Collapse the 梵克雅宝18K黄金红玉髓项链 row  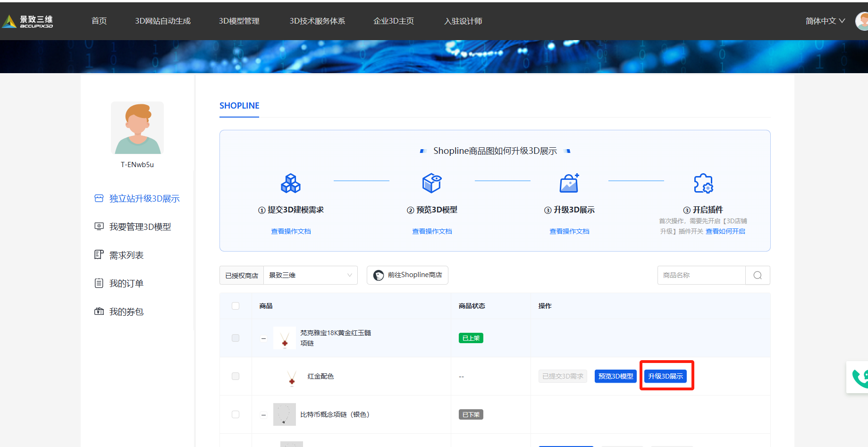tap(264, 338)
